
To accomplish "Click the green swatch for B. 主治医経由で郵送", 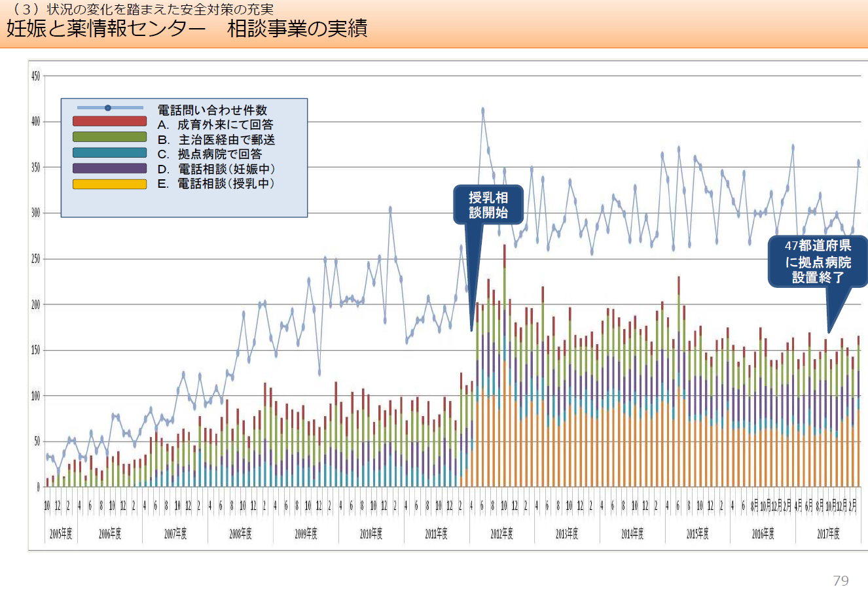I will 109,137.
